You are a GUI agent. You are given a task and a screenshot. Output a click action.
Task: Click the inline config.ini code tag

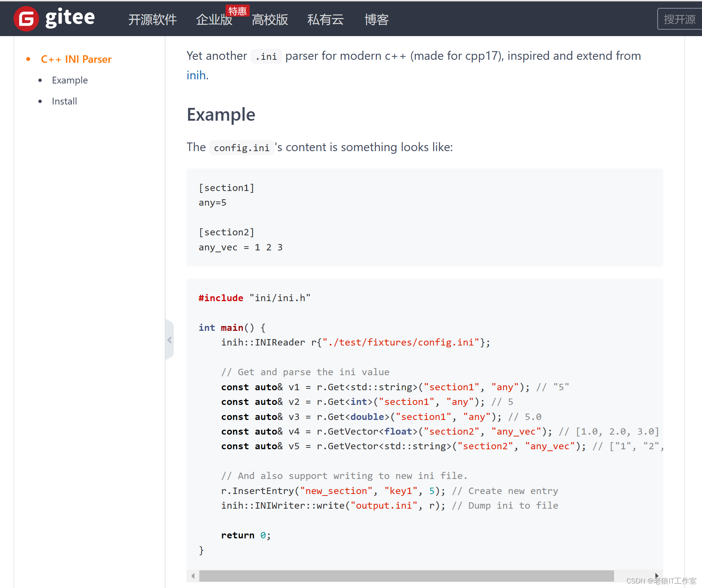click(241, 148)
